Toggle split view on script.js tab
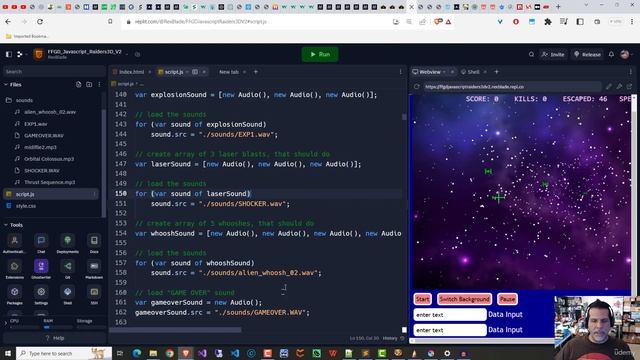The image size is (640, 360). click(195, 72)
